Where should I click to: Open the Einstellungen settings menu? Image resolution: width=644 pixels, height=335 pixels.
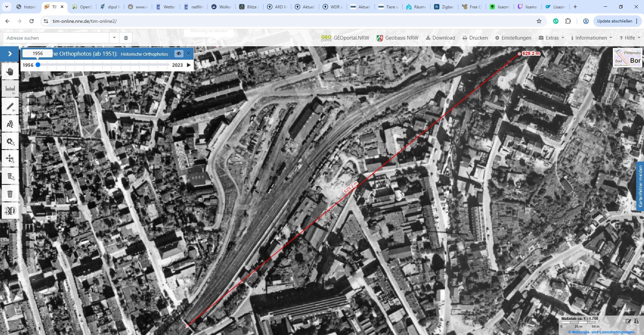(x=513, y=38)
